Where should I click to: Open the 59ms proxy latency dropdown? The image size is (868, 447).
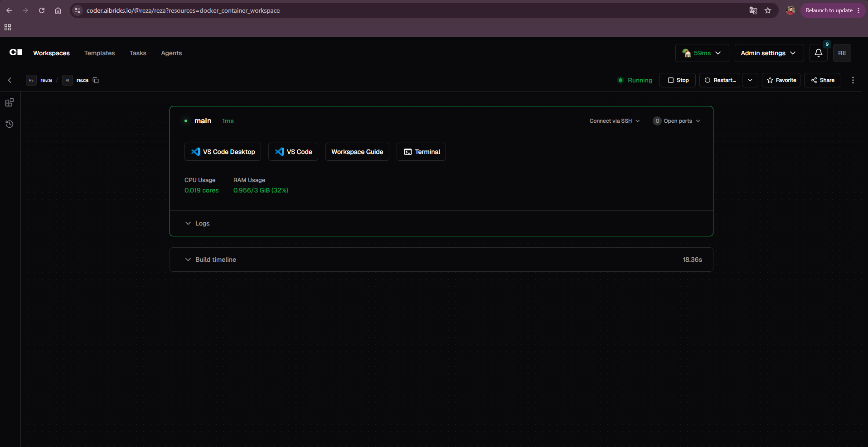pyautogui.click(x=702, y=53)
